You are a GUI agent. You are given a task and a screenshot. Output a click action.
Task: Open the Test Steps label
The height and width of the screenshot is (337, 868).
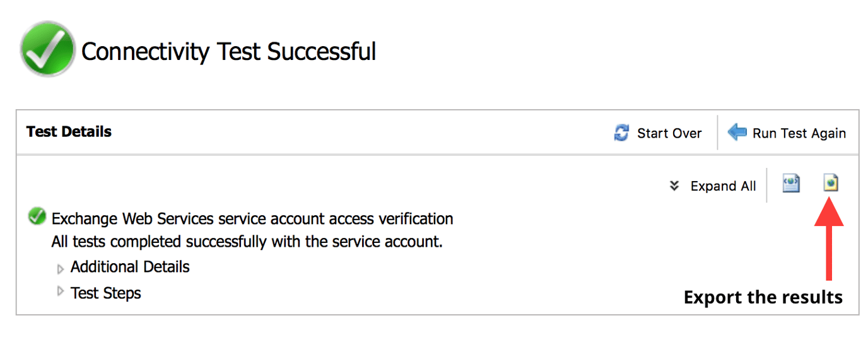106,293
